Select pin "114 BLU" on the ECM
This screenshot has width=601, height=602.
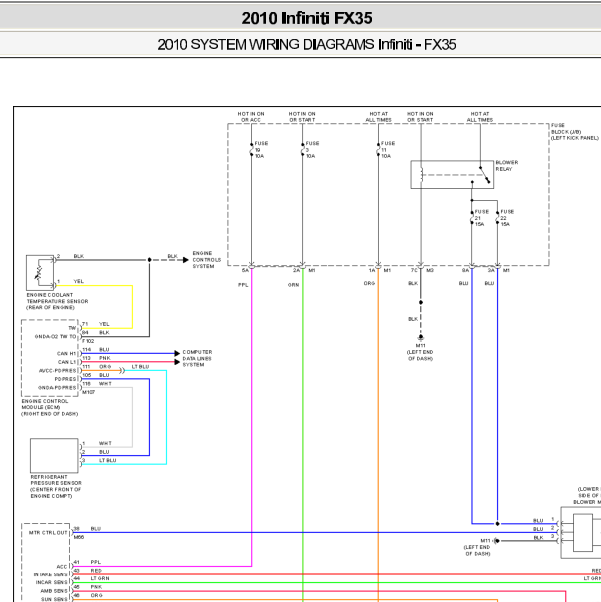pos(96,349)
